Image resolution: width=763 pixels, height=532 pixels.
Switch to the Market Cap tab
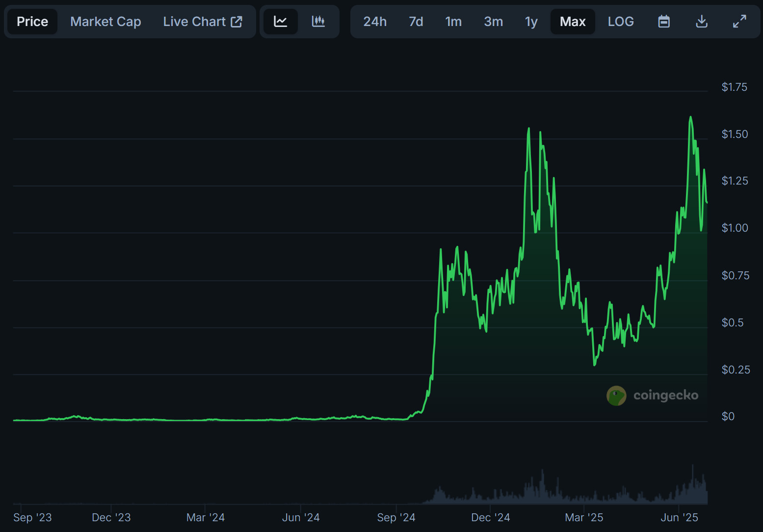pos(105,22)
